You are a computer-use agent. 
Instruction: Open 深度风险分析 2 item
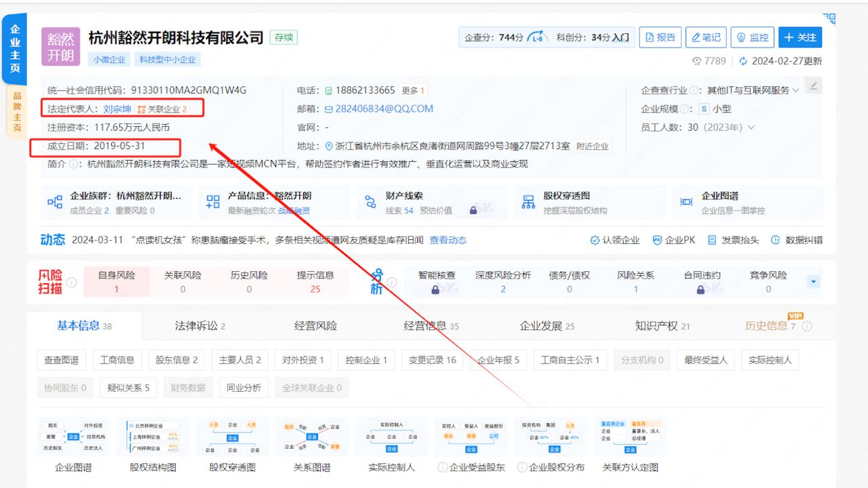502,282
